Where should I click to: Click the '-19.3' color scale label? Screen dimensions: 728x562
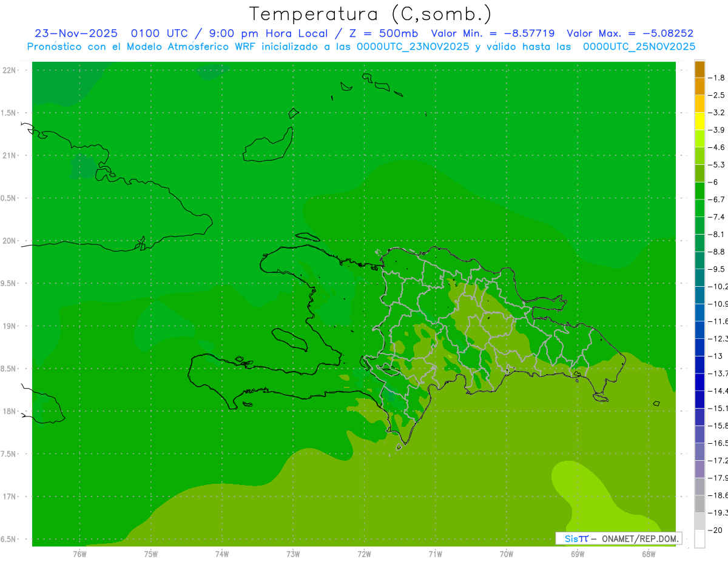pos(718,512)
